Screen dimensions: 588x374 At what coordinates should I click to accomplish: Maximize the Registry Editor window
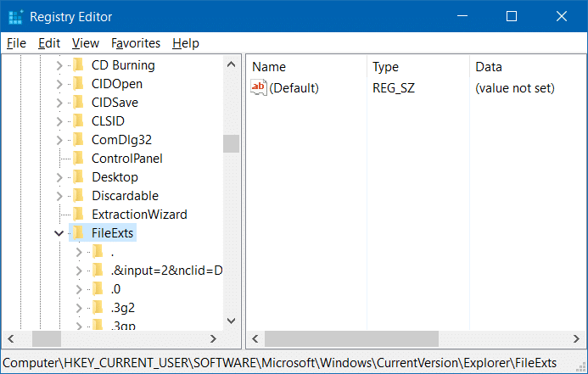pos(512,16)
